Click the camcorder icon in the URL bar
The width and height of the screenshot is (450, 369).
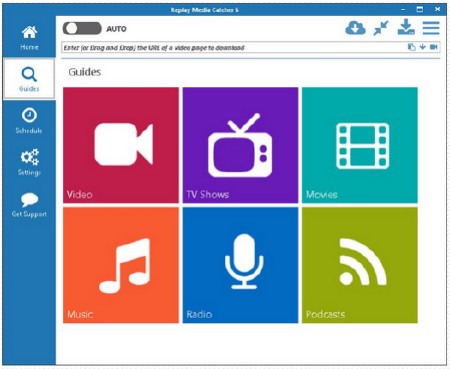[x=434, y=47]
